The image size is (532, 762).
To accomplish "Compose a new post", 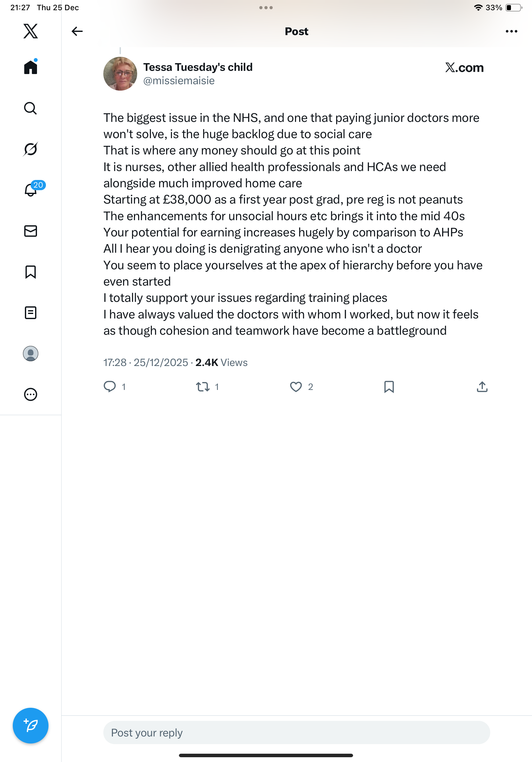I will (31, 726).
